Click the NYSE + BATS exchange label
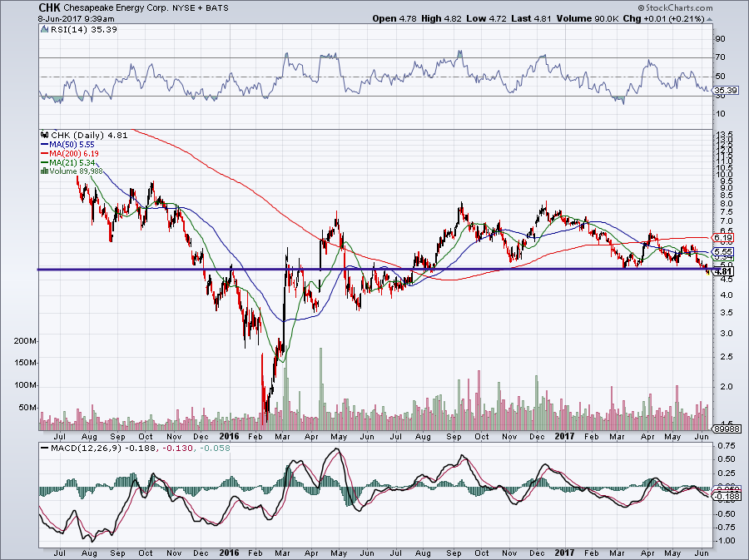The image size is (749, 560). tap(200, 8)
